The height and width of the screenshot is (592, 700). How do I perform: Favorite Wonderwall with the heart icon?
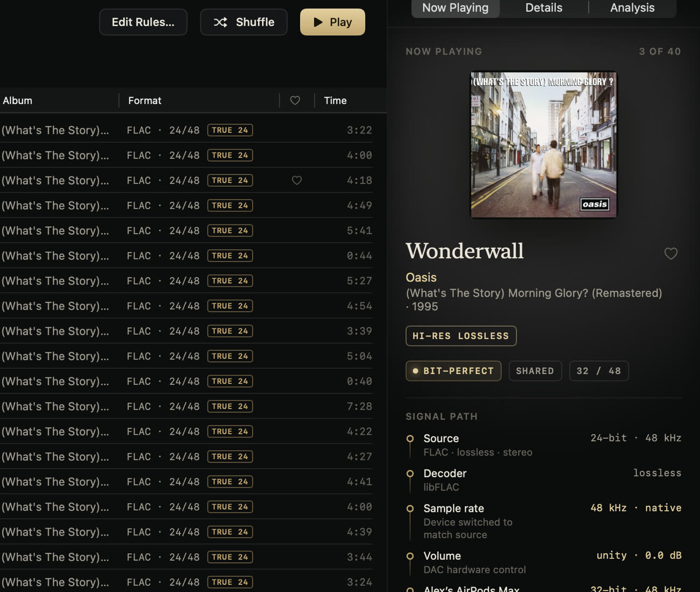pos(671,253)
